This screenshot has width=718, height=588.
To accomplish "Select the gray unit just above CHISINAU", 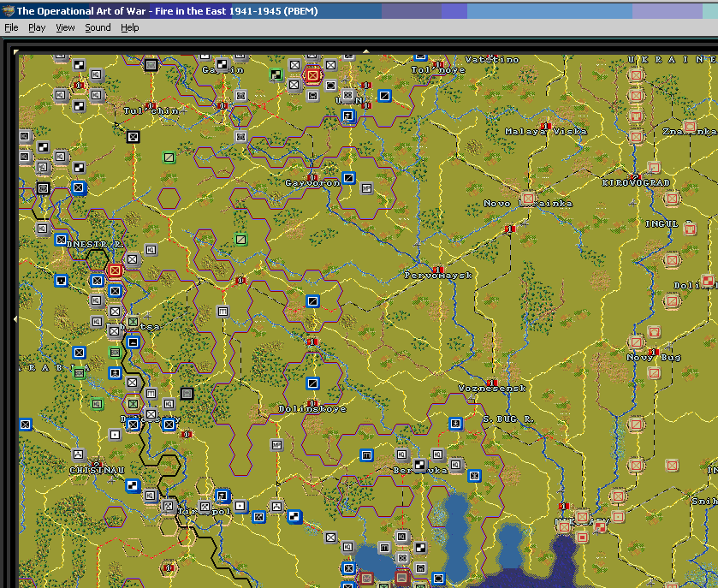I will pyautogui.click(x=78, y=454).
